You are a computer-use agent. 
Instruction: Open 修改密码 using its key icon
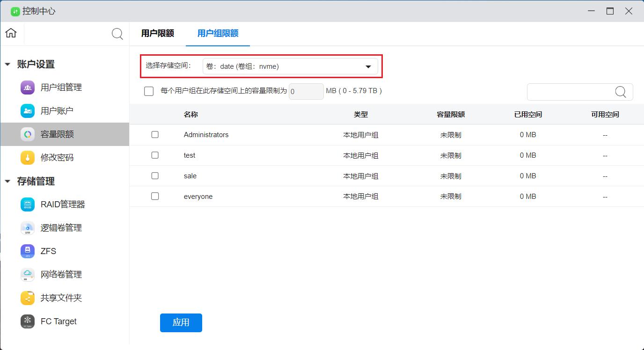point(27,157)
